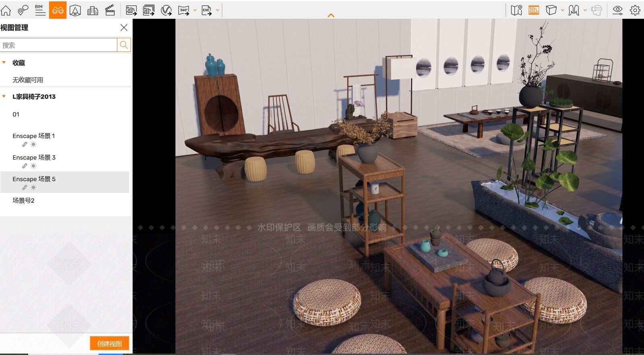
Task: Select the view named 01
Action: tap(16, 115)
